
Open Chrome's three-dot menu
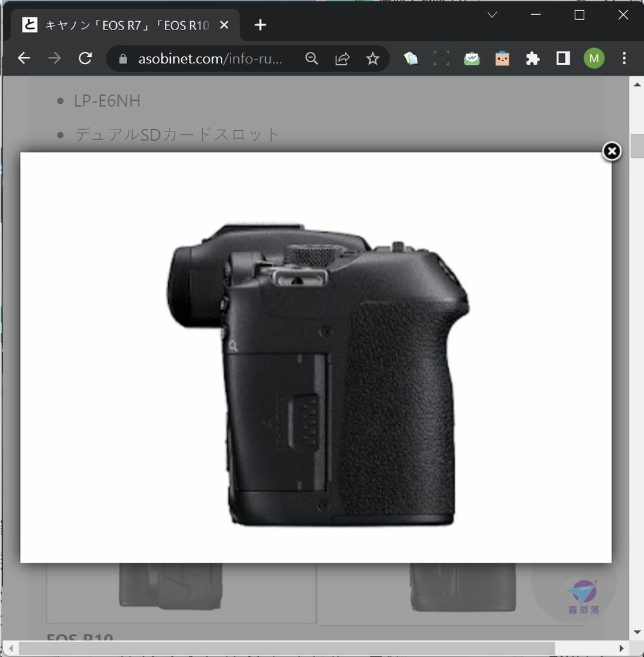pyautogui.click(x=624, y=58)
